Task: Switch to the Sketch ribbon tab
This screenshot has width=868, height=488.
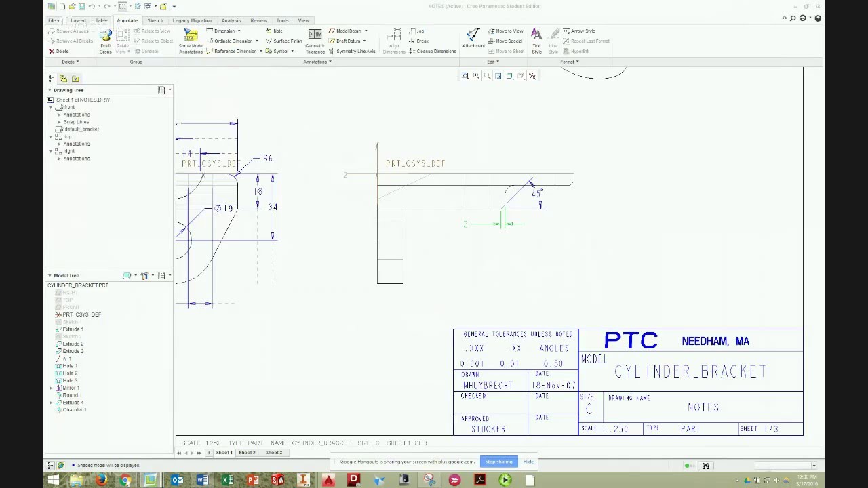Action: click(x=155, y=20)
